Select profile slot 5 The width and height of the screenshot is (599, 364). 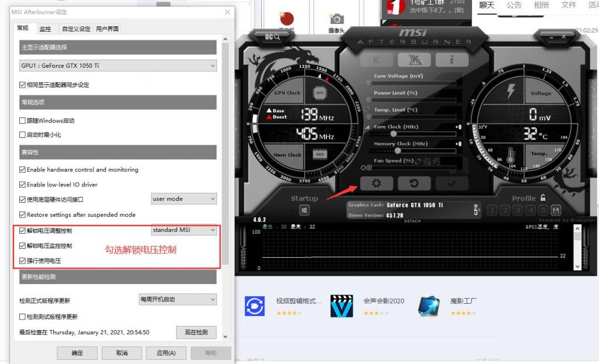click(543, 210)
